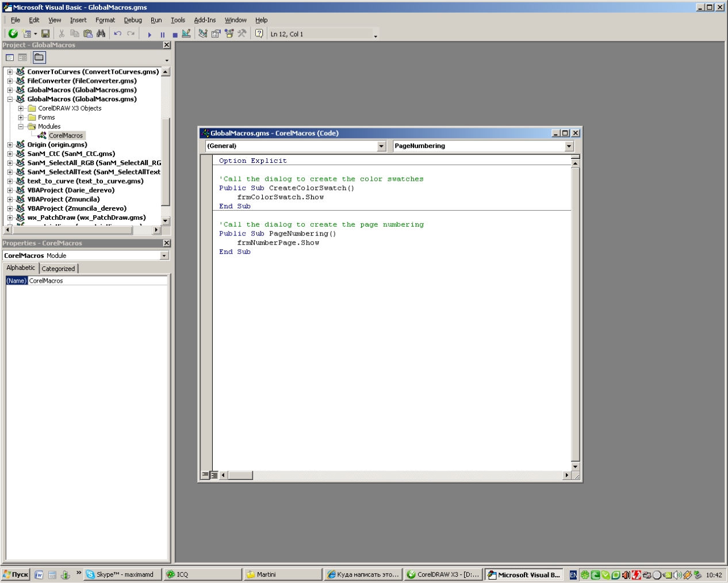Select wx_PatchDraw (wx_PatchDraw.gms) project
The width and height of the screenshot is (728, 583).
pos(87,218)
